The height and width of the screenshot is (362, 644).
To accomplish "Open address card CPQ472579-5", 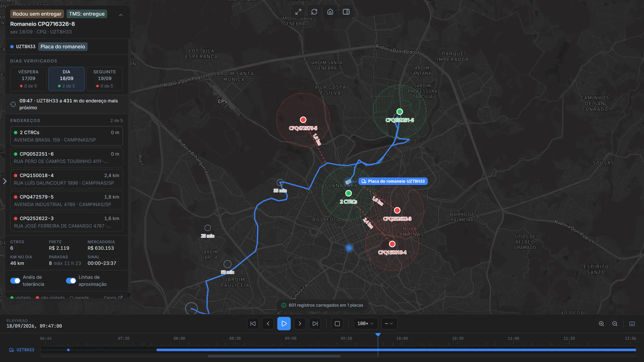I will pos(67,201).
